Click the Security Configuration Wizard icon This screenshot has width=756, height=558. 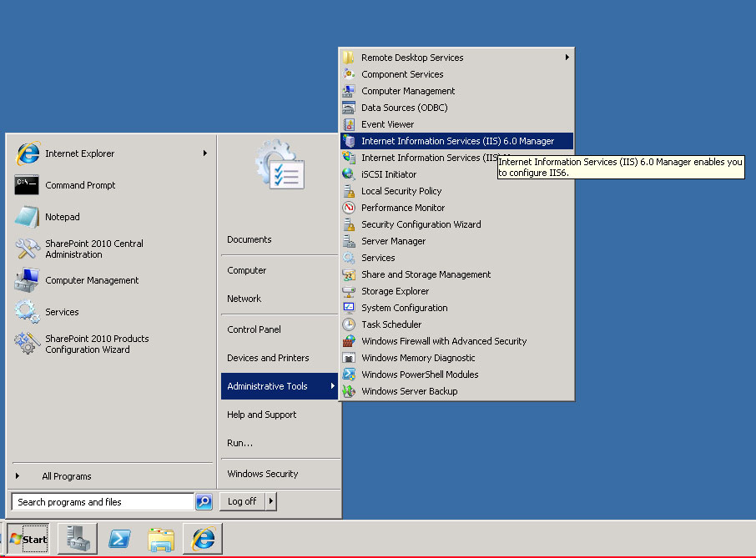(x=349, y=224)
